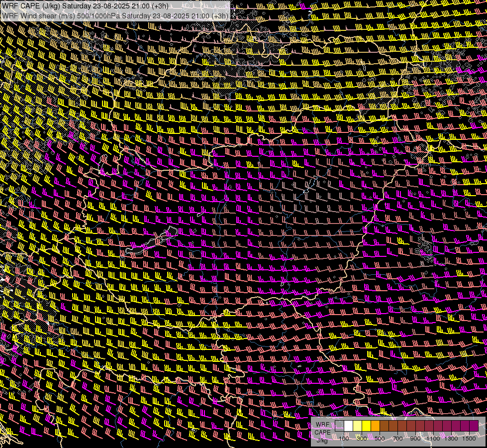Screen dimensions: 487x448
Task: Click the legend value 1500
Action: point(469,439)
